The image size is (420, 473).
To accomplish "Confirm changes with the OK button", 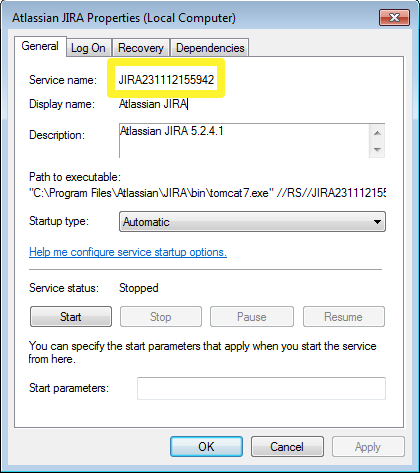I will pyautogui.click(x=206, y=447).
